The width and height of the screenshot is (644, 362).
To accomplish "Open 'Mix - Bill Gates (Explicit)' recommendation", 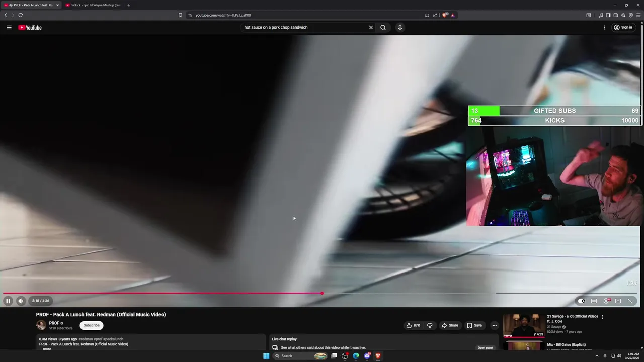I will 566,345.
